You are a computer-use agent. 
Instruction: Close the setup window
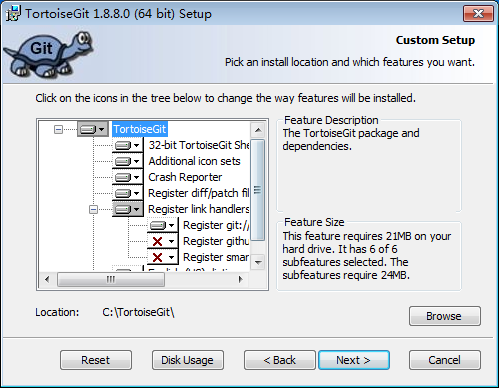coord(478,14)
